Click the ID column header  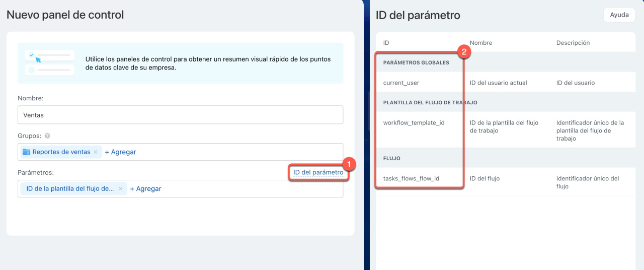(x=386, y=43)
